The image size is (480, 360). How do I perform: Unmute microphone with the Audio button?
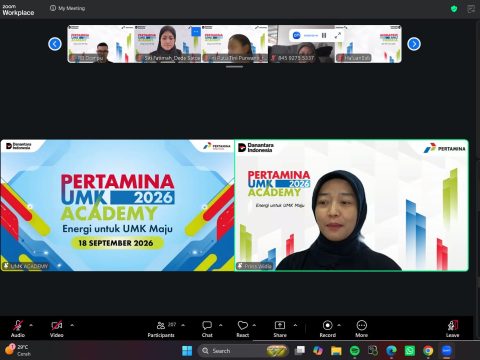coord(18,329)
